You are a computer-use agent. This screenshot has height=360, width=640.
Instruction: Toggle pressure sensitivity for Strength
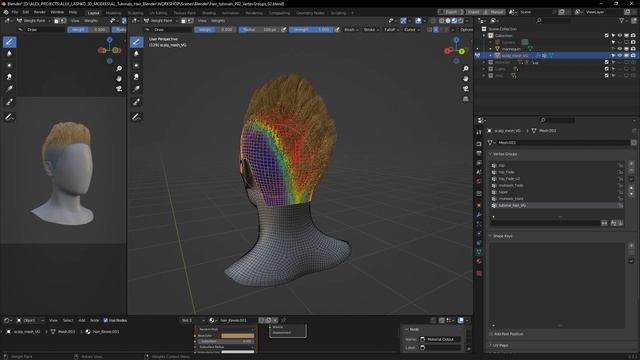pyautogui.click(x=337, y=30)
